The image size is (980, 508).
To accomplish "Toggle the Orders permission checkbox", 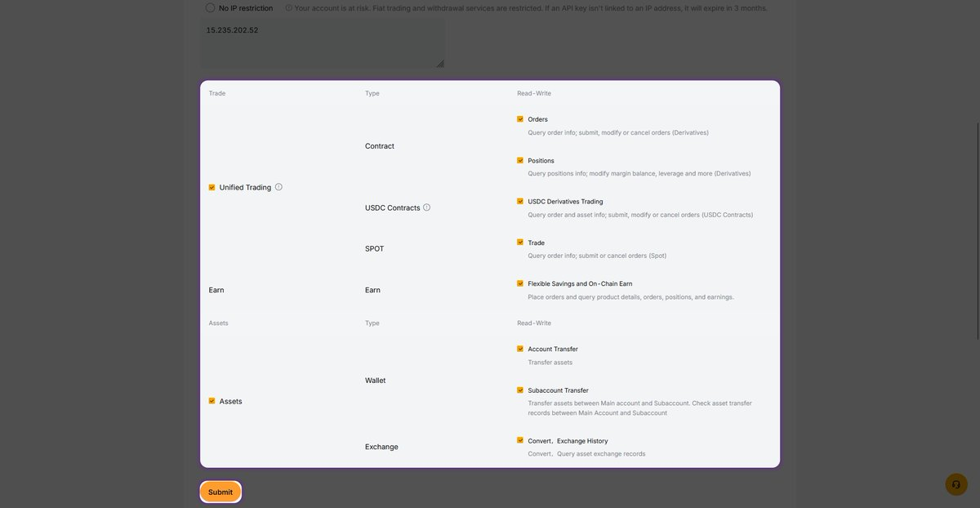I will point(520,119).
